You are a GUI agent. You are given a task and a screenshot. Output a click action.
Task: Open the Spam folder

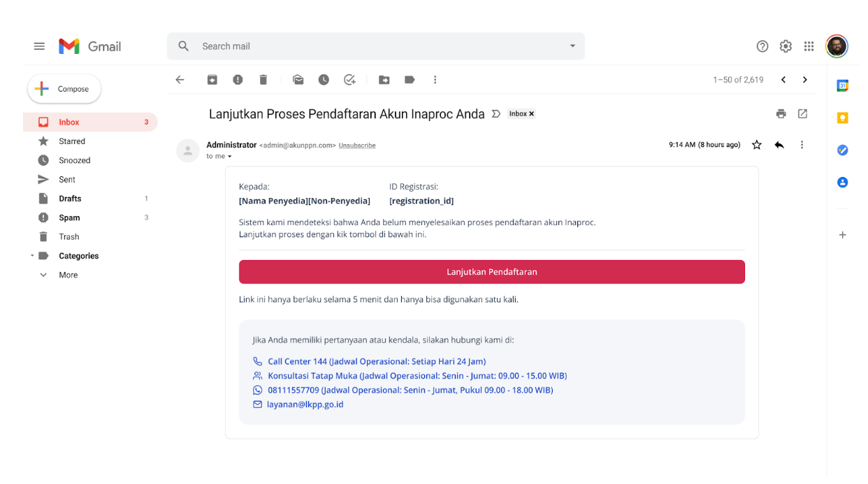click(x=69, y=217)
